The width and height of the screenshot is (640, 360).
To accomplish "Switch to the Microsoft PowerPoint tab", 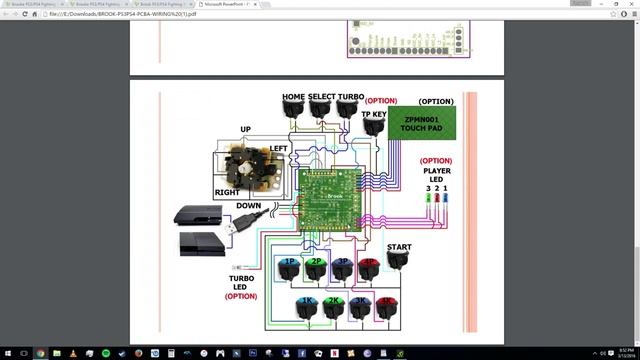I will pyautogui.click(x=227, y=4).
